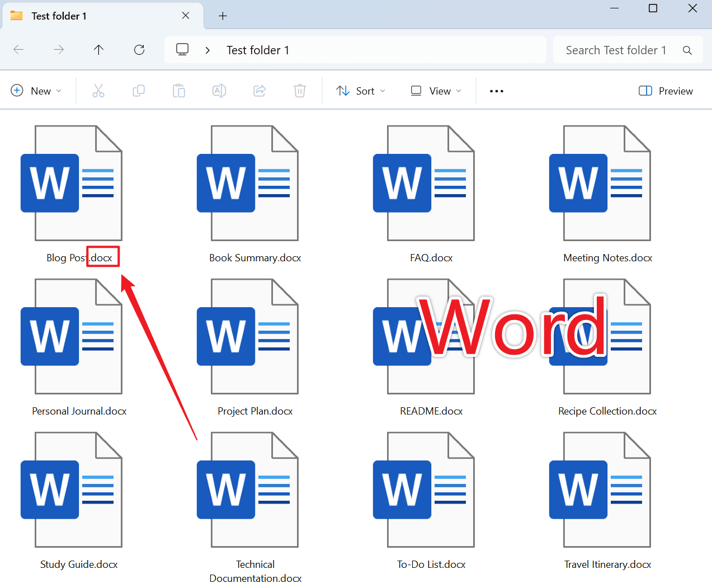
Task: Open the View dropdown menu
Action: tap(436, 91)
